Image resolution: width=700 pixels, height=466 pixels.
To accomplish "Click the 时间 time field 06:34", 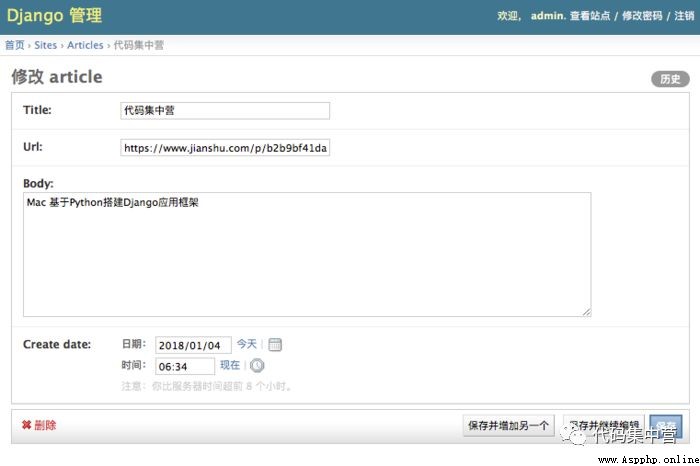I will 185,366.
